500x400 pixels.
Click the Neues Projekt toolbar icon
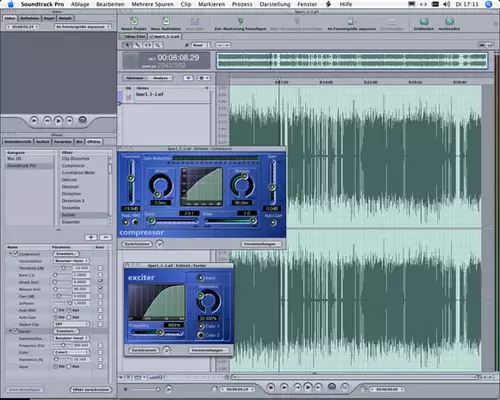tap(134, 21)
